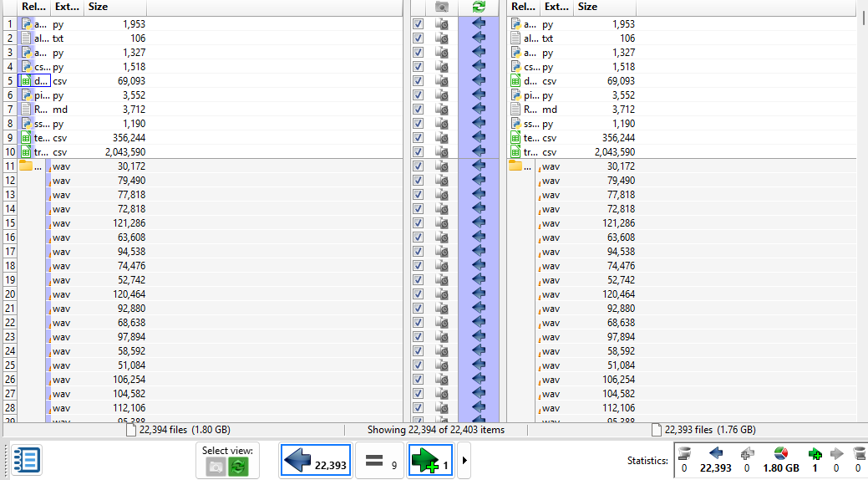Click the blue arrow for row 20 wav 120,464

coord(479,294)
